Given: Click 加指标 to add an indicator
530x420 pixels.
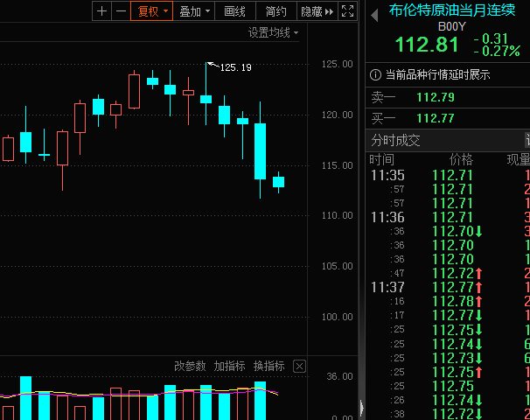Looking at the screenshot, I should pyautogui.click(x=229, y=366).
